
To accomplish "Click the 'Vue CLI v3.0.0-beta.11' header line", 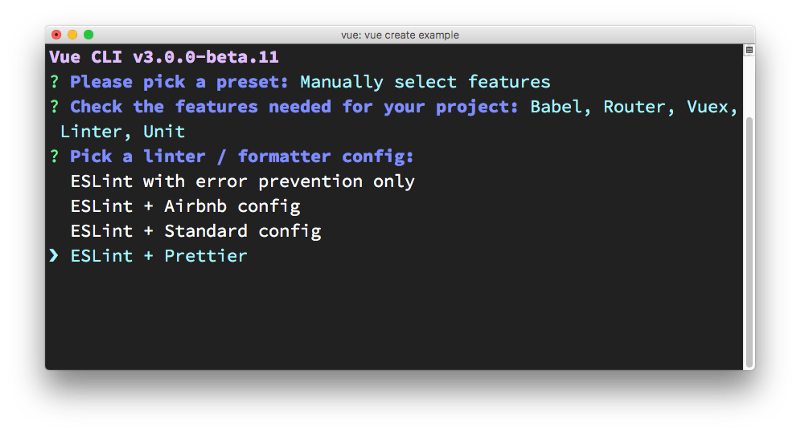I will coord(163,57).
